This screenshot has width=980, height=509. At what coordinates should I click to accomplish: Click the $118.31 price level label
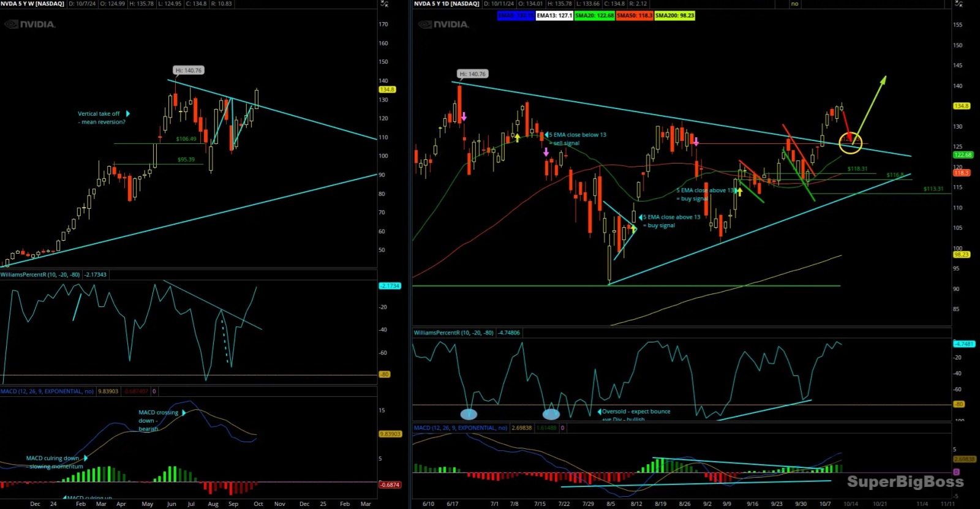coord(858,168)
